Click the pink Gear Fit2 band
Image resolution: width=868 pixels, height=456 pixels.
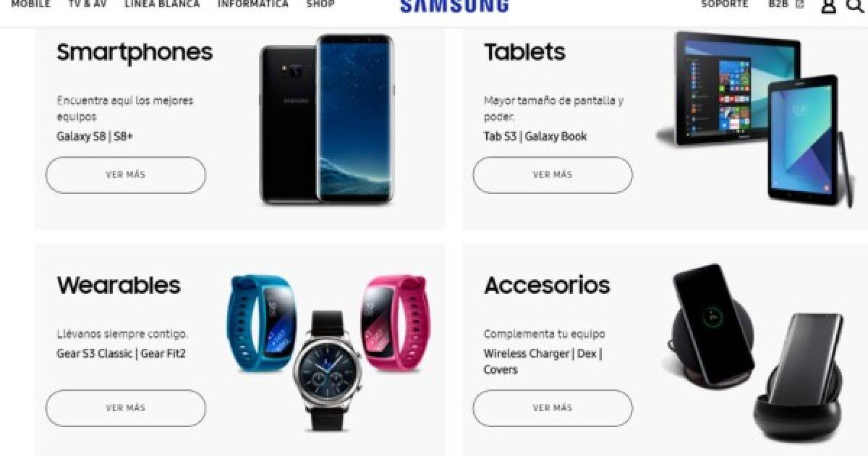(394, 320)
